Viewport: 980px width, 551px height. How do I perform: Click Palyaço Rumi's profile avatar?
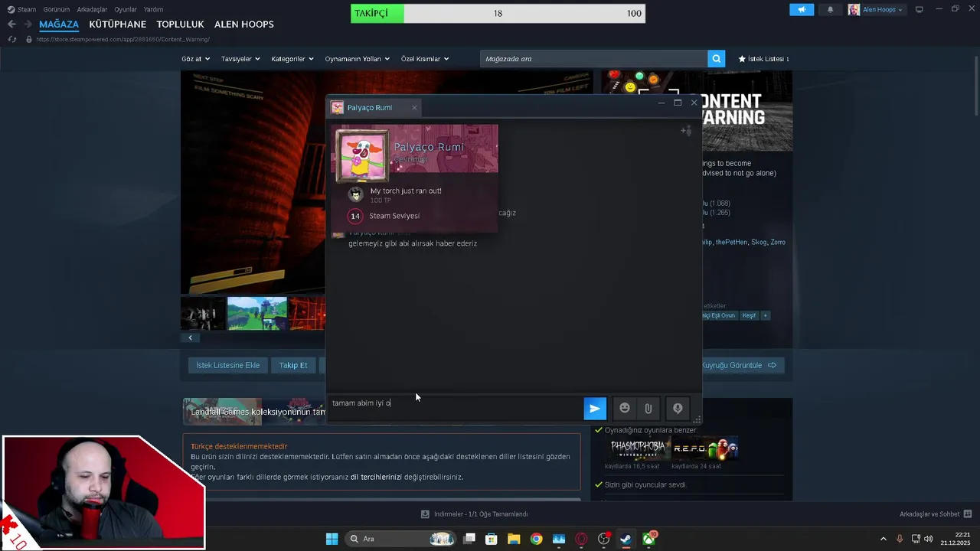[x=362, y=155]
